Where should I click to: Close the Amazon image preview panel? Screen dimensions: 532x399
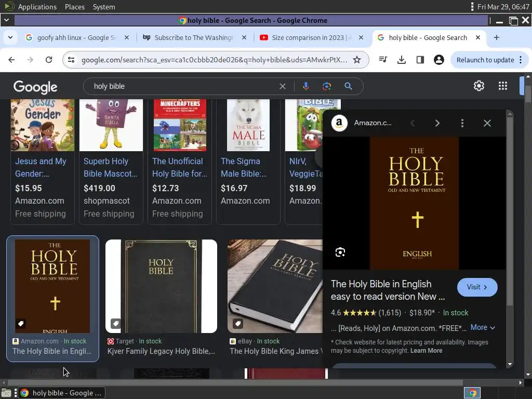point(487,123)
